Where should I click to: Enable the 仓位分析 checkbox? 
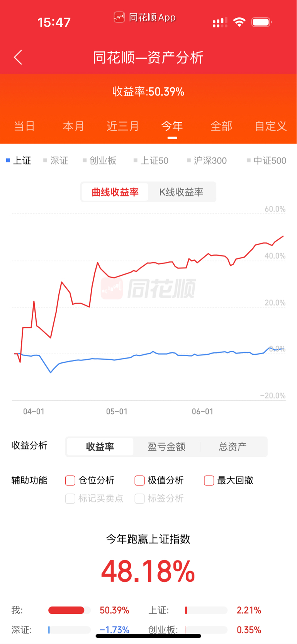click(x=70, y=480)
